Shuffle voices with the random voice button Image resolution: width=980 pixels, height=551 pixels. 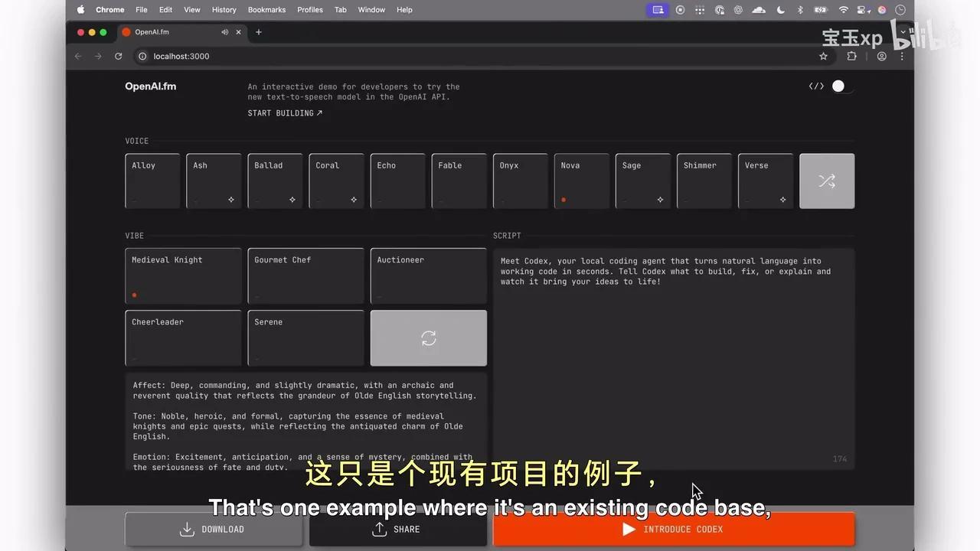pyautogui.click(x=827, y=181)
